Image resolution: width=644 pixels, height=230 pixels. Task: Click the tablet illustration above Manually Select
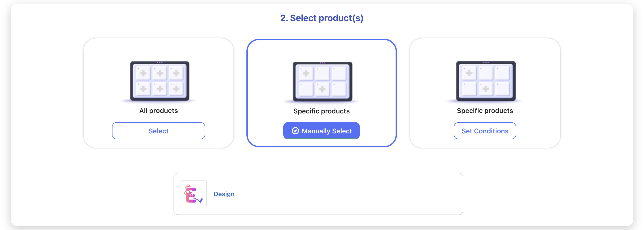(322, 81)
